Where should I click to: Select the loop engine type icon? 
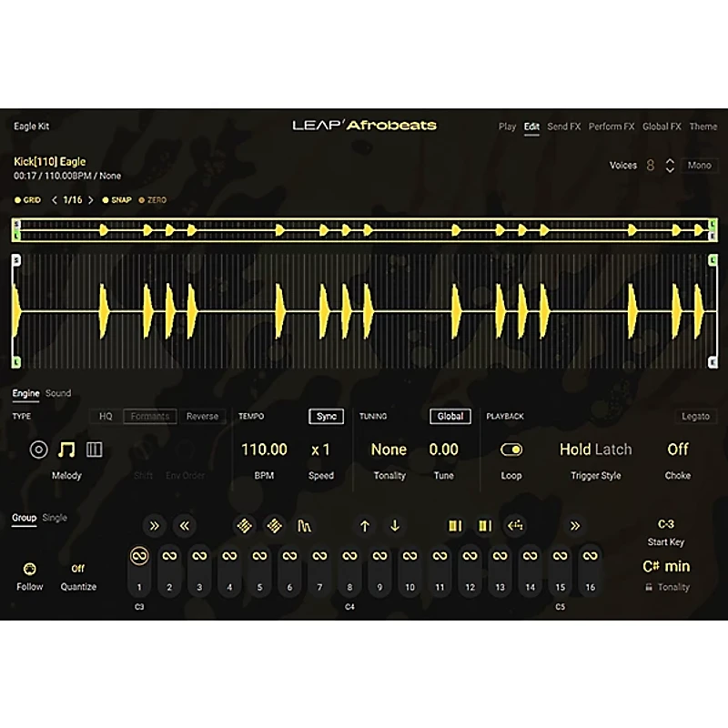coord(37,449)
